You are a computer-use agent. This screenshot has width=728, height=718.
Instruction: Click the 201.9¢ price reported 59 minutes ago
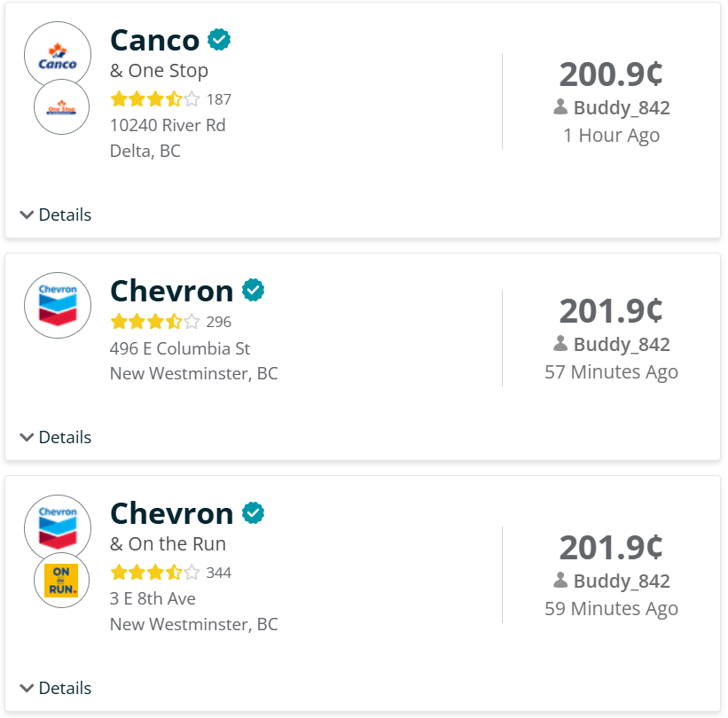tap(611, 548)
